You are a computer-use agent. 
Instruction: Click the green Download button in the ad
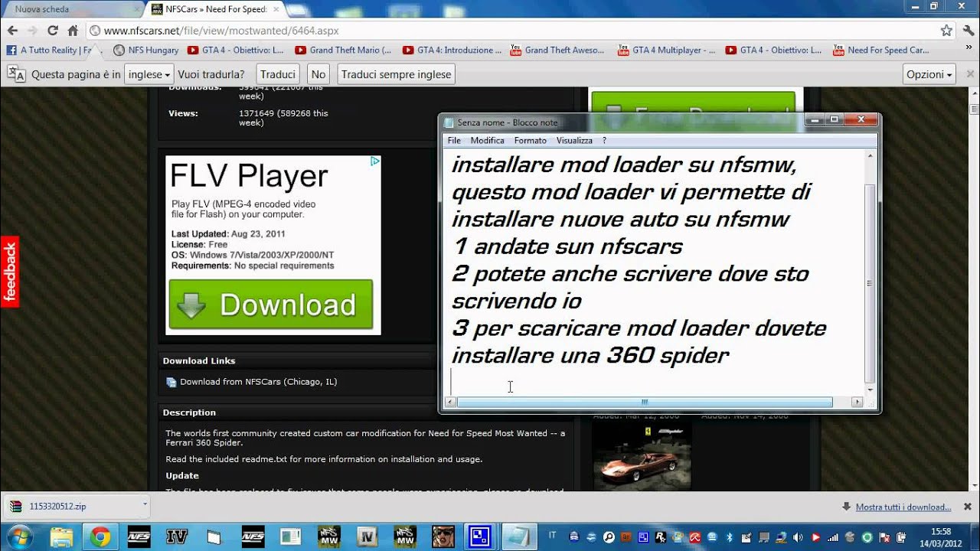(x=271, y=305)
